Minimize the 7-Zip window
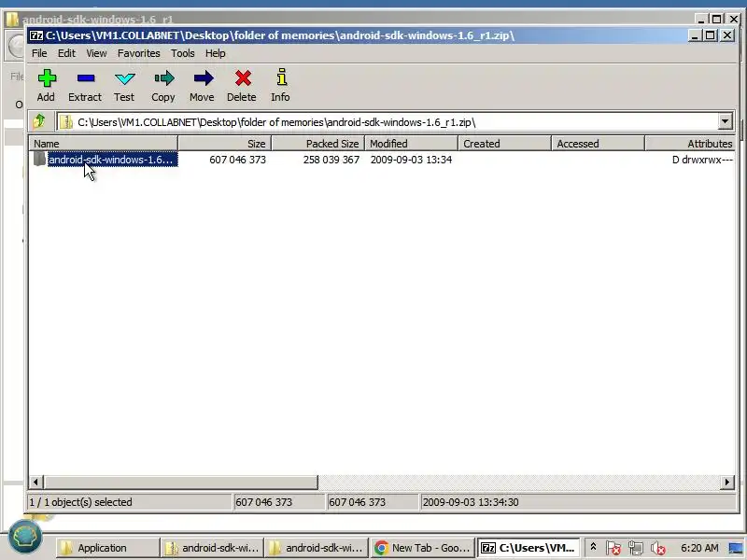Screen dimensions: 747x560 pos(696,35)
